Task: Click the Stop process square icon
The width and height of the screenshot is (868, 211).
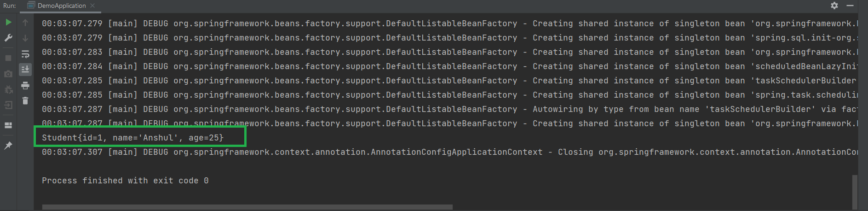Action: [8, 58]
